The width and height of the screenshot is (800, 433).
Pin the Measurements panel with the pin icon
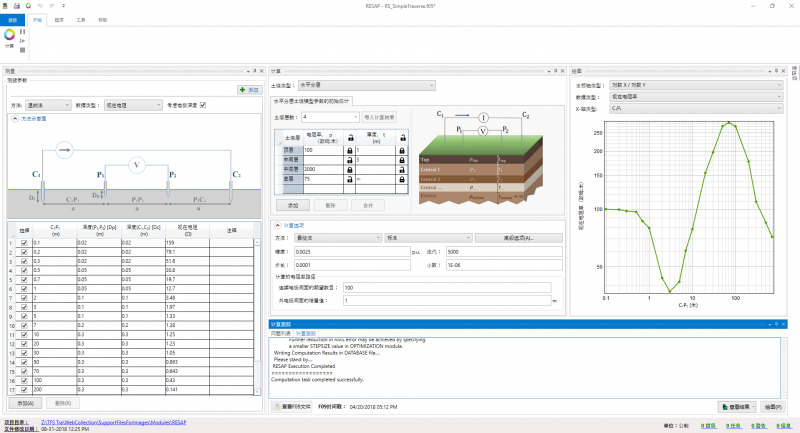click(x=254, y=71)
